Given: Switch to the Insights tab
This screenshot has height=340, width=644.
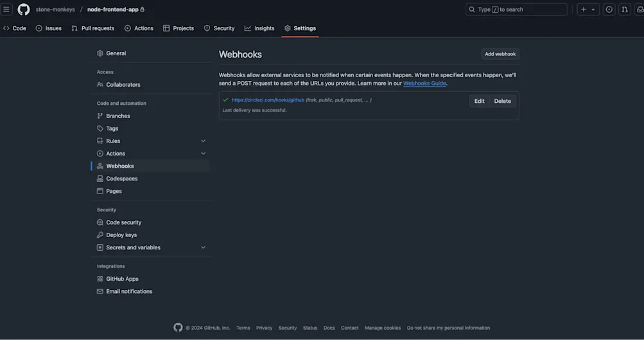Looking at the screenshot, I should pyautogui.click(x=259, y=28).
